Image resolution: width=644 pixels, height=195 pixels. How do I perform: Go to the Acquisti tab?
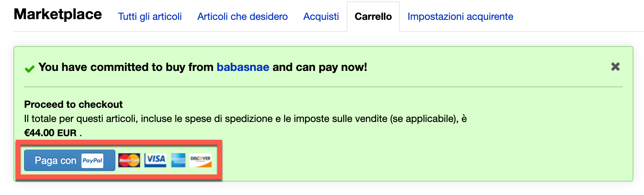pyautogui.click(x=321, y=17)
